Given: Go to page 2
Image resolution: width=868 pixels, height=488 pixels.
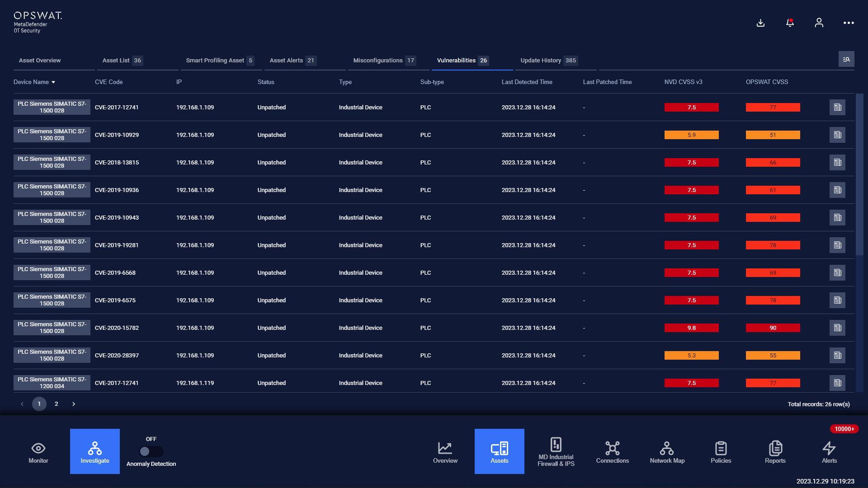Looking at the screenshot, I should pos(57,404).
